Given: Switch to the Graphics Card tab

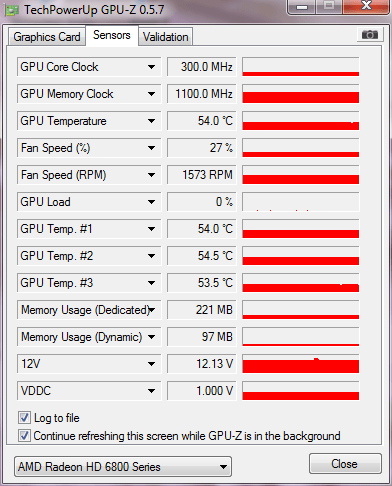Looking at the screenshot, I should [47, 37].
